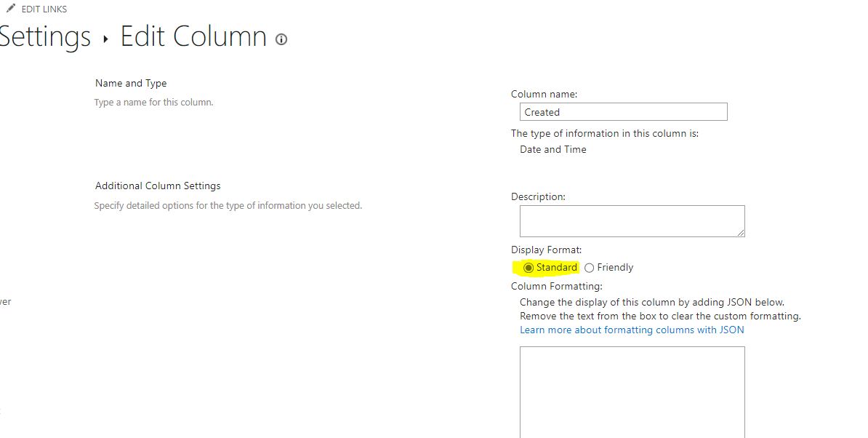This screenshot has width=868, height=438.
Task: Click inside the Column Formatting JSON box
Action: pos(632,392)
